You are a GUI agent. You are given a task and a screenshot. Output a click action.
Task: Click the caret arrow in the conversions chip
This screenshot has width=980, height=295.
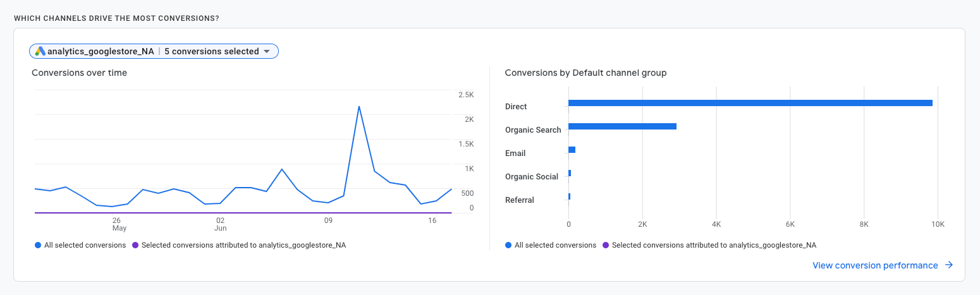267,51
